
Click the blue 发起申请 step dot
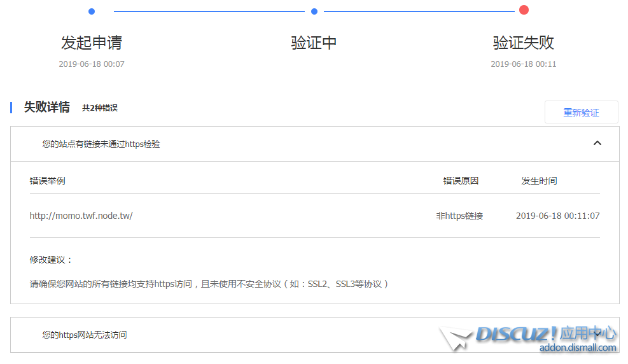(92, 11)
